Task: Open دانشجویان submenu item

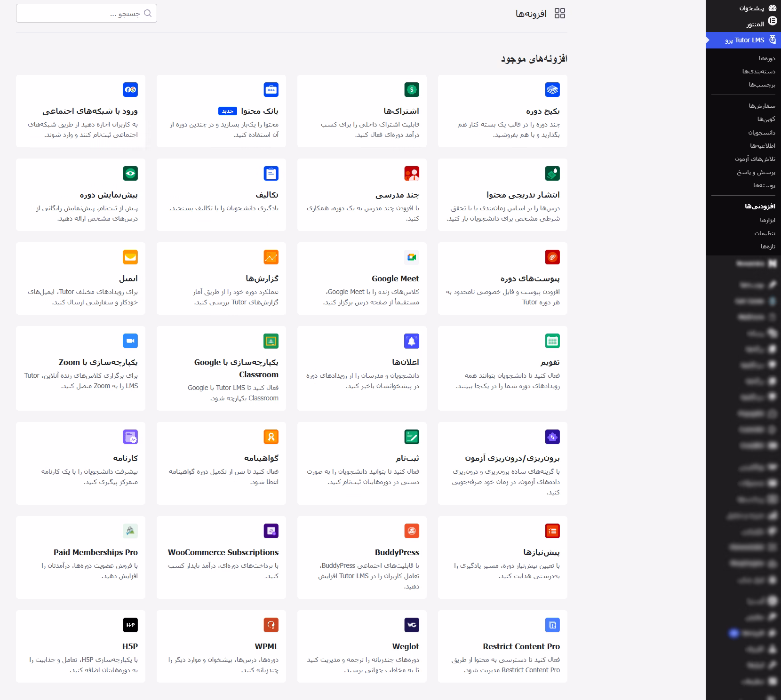Action: coord(761,132)
